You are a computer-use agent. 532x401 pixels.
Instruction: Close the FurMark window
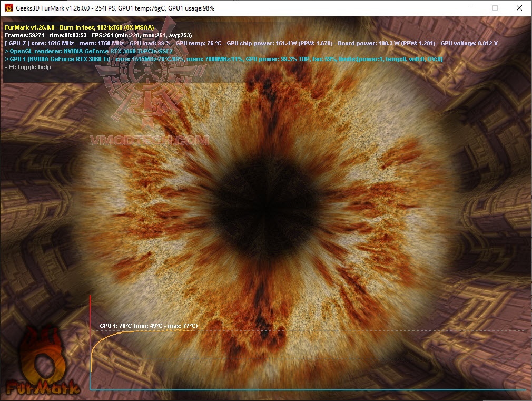(x=519, y=8)
